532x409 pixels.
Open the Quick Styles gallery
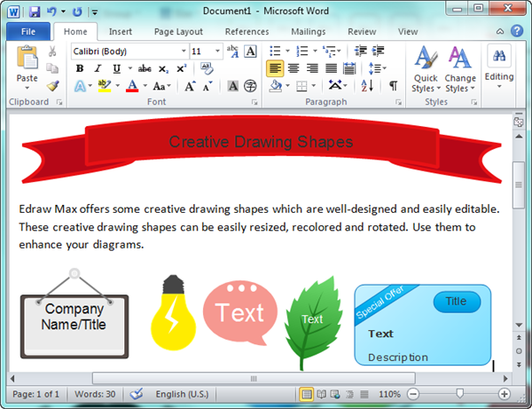(426, 69)
